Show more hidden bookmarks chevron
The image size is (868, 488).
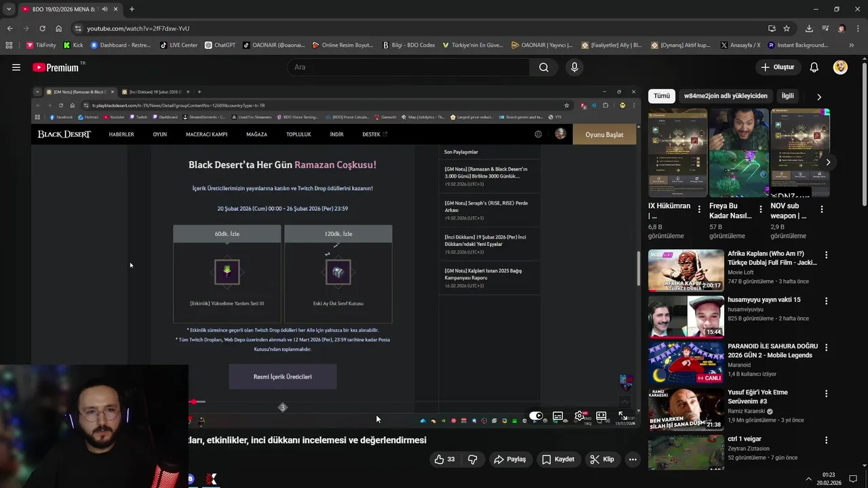(852, 45)
